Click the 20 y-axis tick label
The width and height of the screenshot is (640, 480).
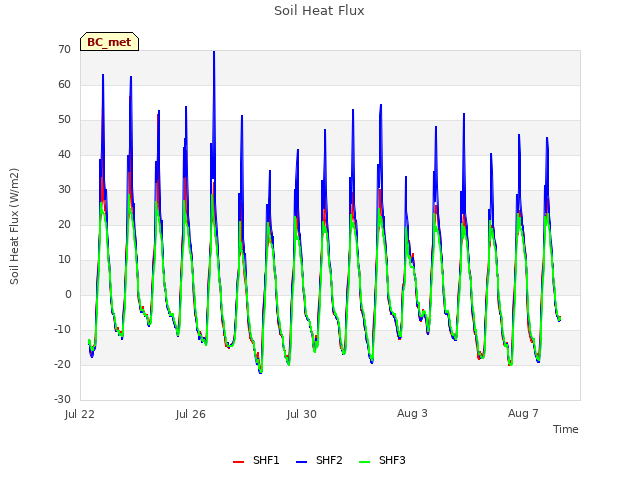(x=64, y=224)
